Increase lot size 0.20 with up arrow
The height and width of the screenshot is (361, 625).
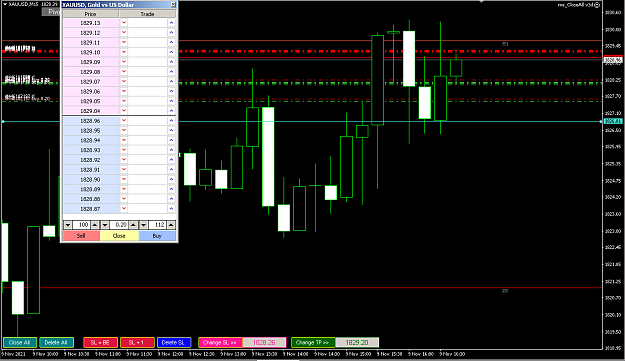pos(133,225)
